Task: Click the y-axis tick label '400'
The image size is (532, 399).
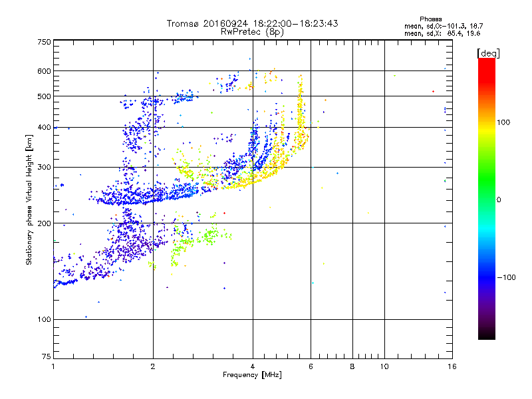Action: click(x=44, y=127)
